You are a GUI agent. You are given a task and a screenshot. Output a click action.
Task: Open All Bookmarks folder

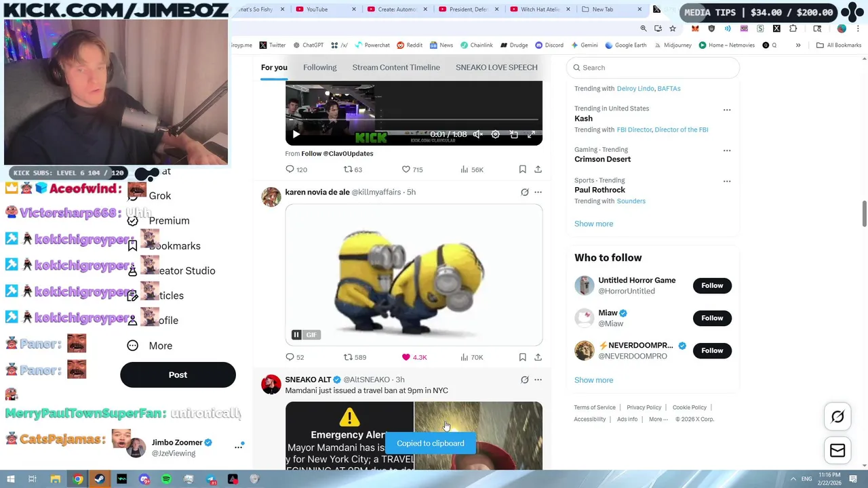pos(839,45)
